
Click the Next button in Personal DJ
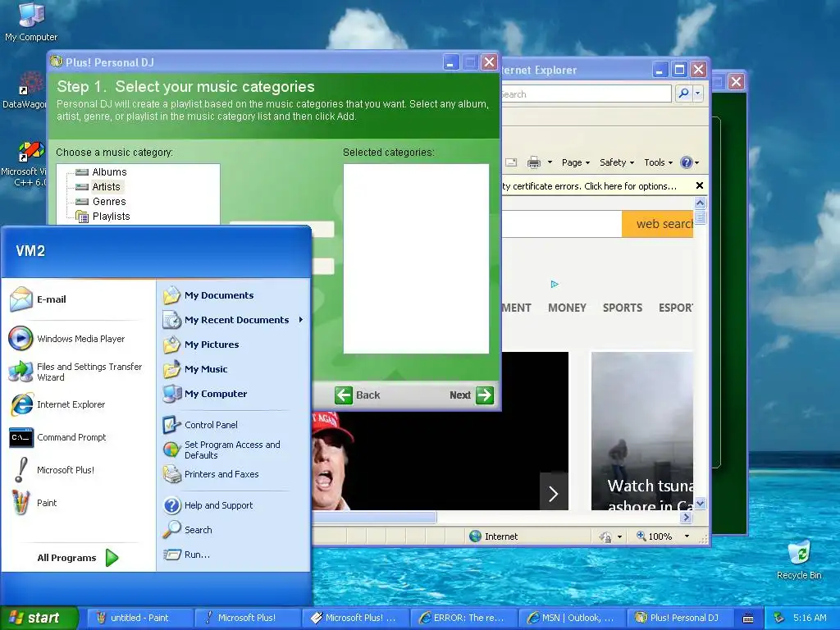coord(472,395)
